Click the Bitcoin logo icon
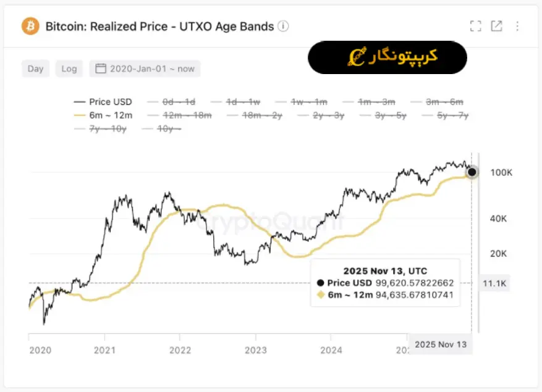The height and width of the screenshot is (392, 542). [x=30, y=27]
